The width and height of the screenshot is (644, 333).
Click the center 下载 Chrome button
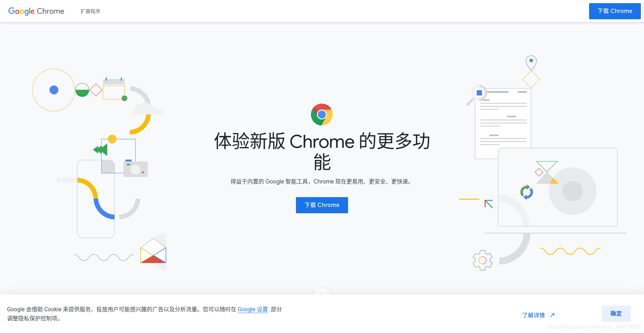point(322,205)
